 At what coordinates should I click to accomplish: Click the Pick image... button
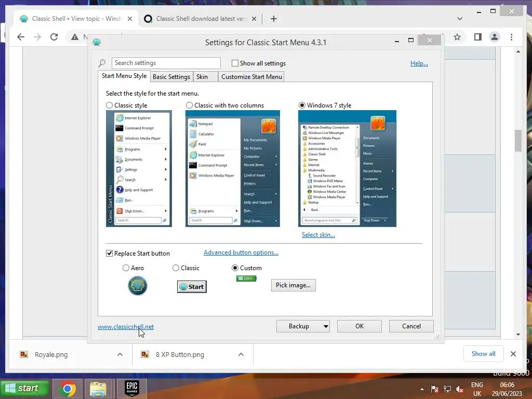[x=293, y=285]
